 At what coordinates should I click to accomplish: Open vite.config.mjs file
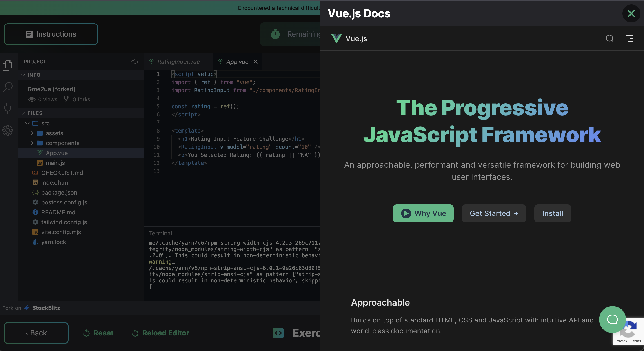point(81,232)
